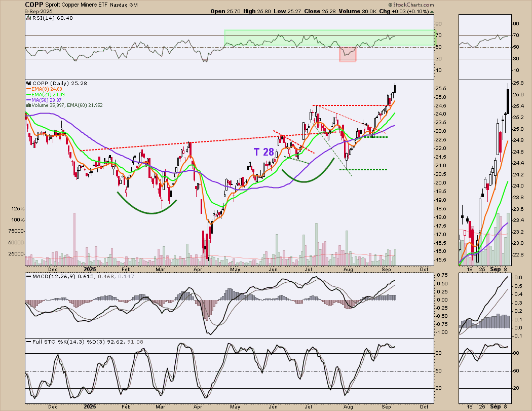Click the 'Close 25.28' value
This screenshot has height=411, width=532.
(x=320, y=11)
